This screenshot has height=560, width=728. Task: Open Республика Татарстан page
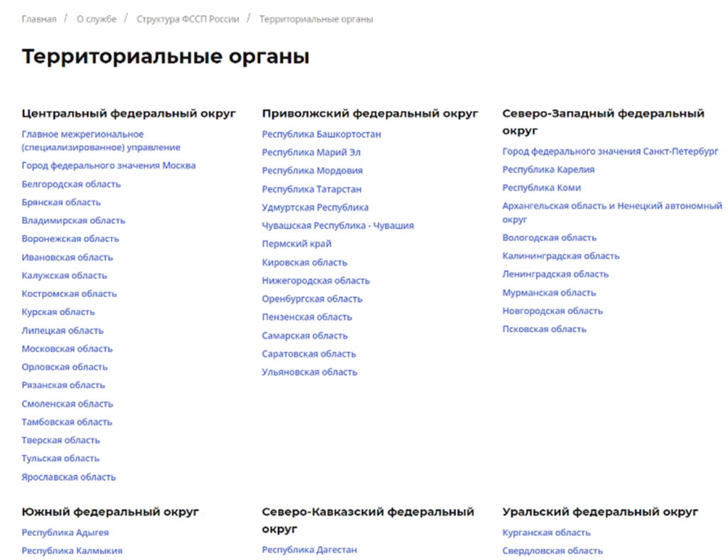point(311,189)
